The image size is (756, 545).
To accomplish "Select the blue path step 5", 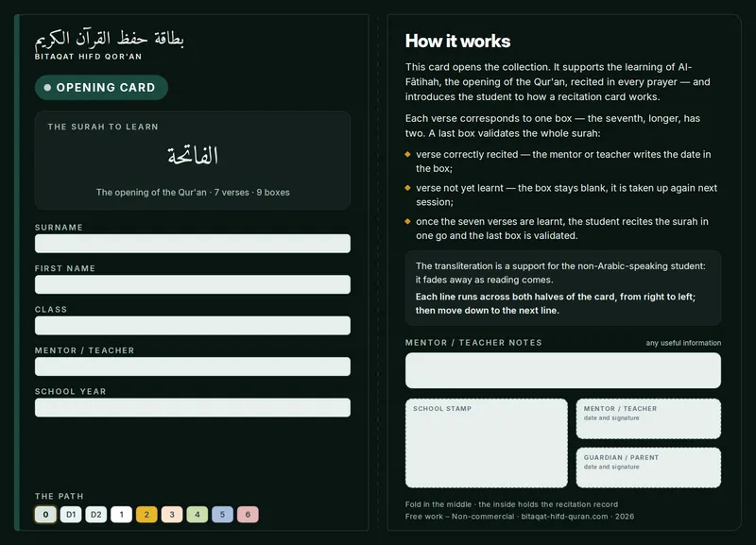I will click(222, 514).
